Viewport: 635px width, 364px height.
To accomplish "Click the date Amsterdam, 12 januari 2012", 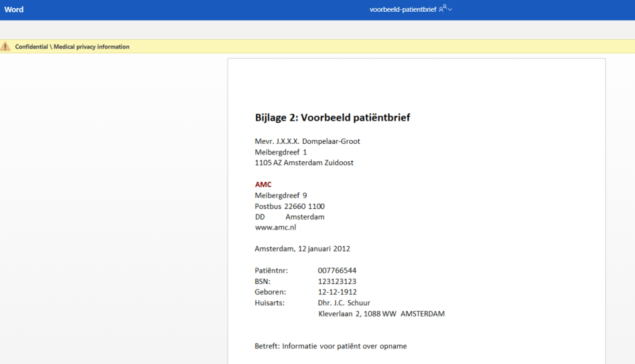I will (302, 249).
